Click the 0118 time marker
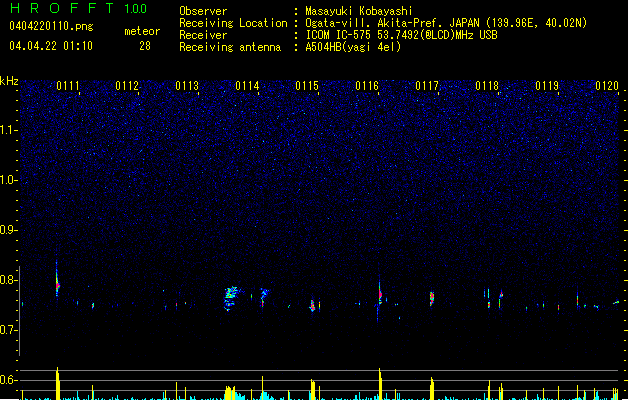This screenshot has width=629, height=400. (x=487, y=86)
